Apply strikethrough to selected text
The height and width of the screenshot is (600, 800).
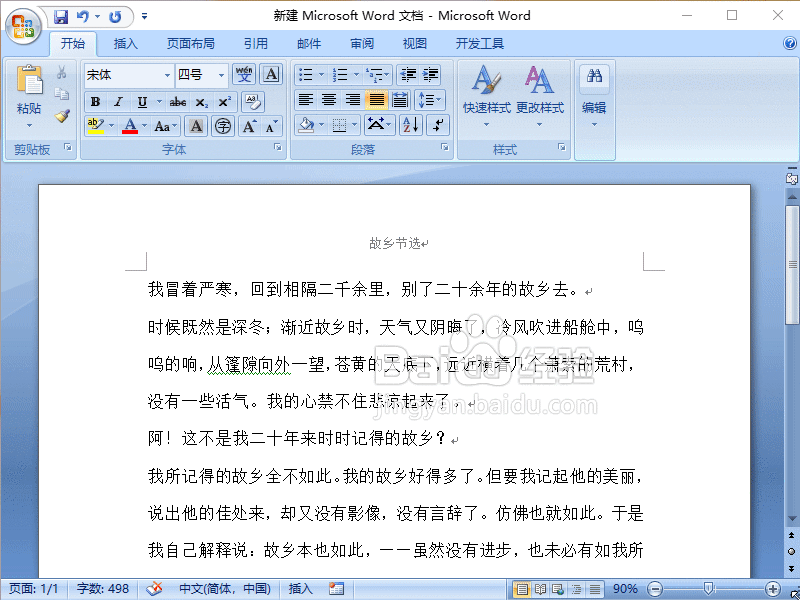click(x=178, y=101)
